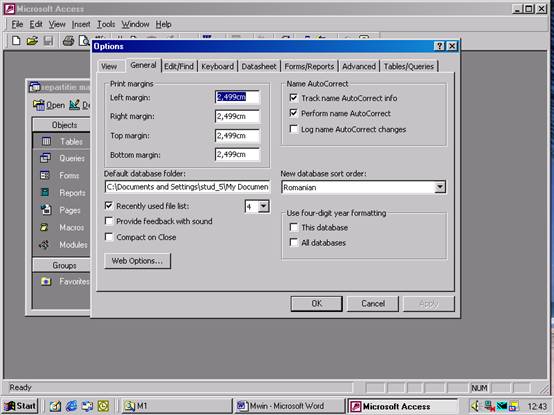Click the Save diskette toolbar icon

[x=48, y=41]
